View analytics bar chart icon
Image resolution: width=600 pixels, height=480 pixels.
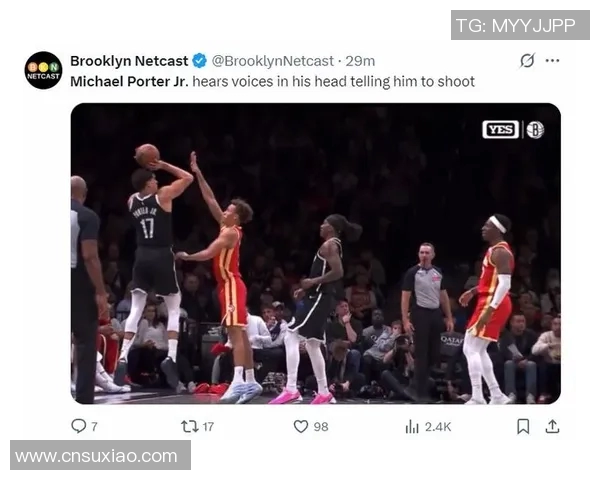(412, 426)
